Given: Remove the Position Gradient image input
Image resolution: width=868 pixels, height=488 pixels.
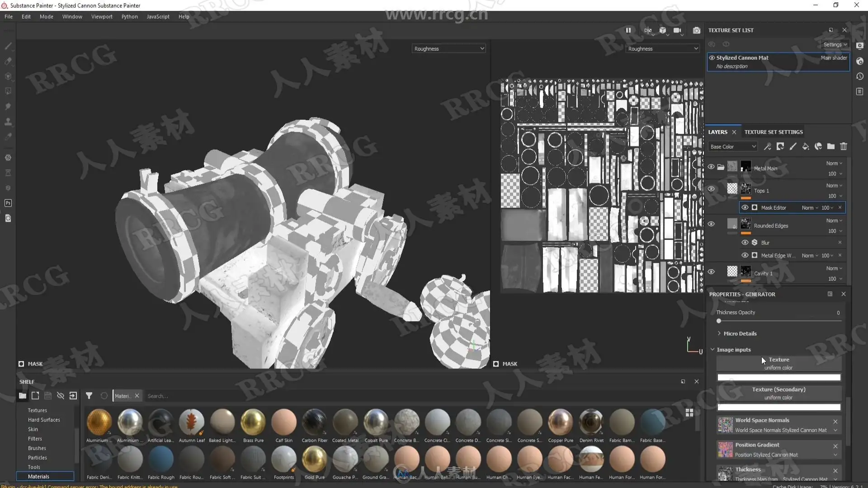Looking at the screenshot, I should [x=835, y=446].
